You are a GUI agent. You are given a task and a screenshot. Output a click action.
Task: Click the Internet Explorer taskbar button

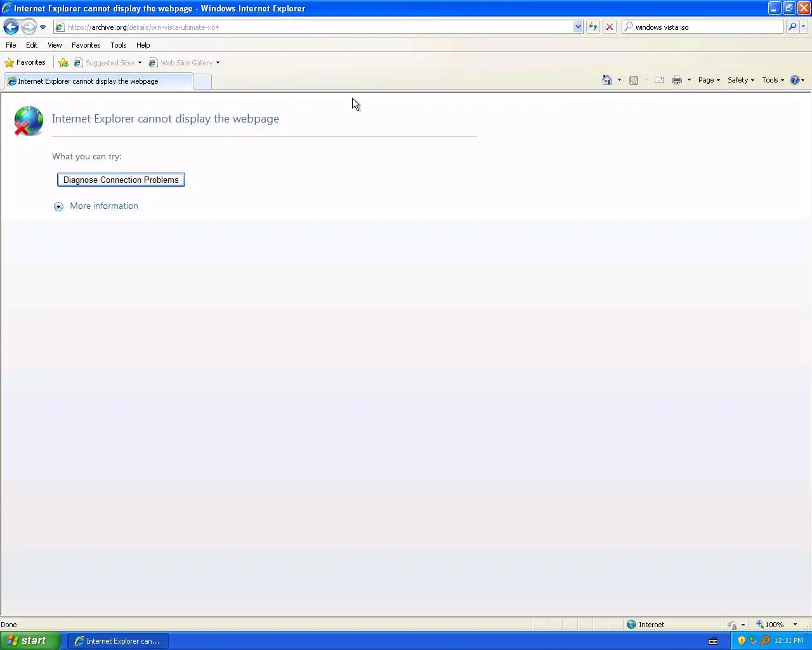click(117, 641)
